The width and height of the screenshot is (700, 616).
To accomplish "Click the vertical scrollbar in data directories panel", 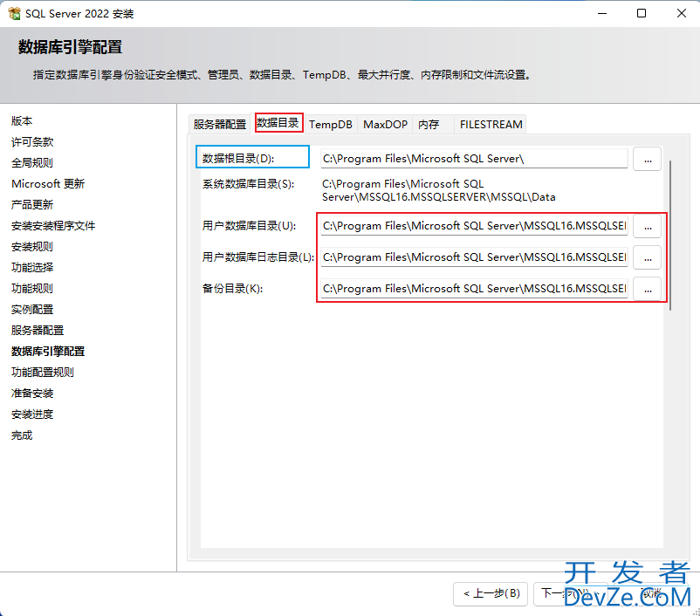I will click(x=670, y=236).
